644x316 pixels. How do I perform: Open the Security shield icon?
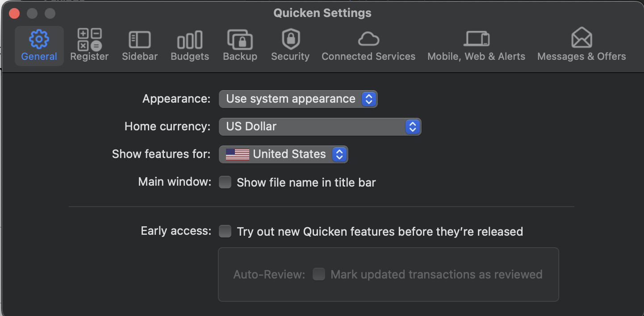[x=290, y=39]
